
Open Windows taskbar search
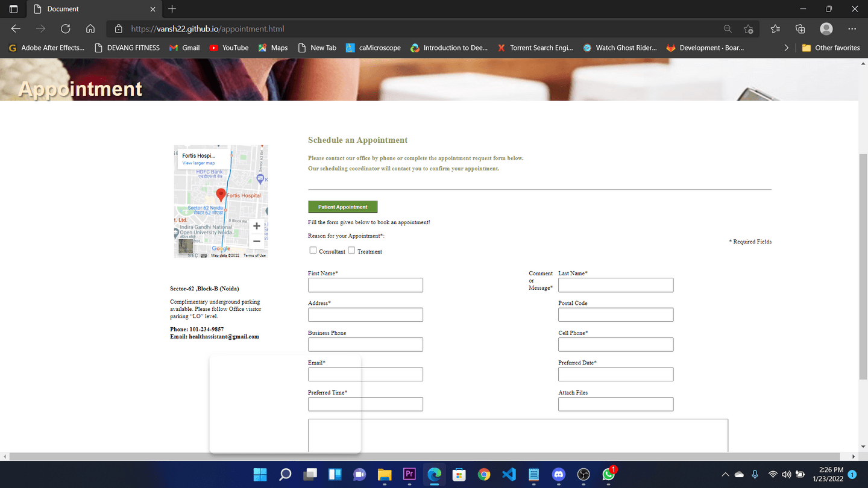coord(285,475)
